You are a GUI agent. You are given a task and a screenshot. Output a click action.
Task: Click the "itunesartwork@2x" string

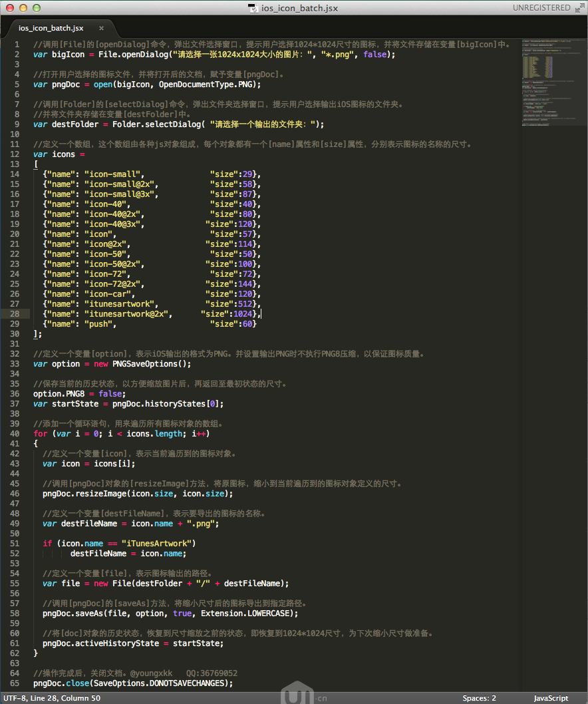(x=126, y=314)
